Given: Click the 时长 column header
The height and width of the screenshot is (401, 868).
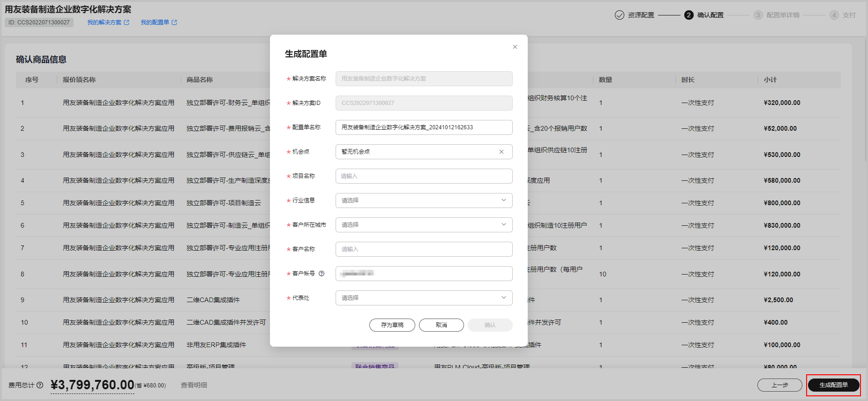Looking at the screenshot, I should tap(688, 80).
